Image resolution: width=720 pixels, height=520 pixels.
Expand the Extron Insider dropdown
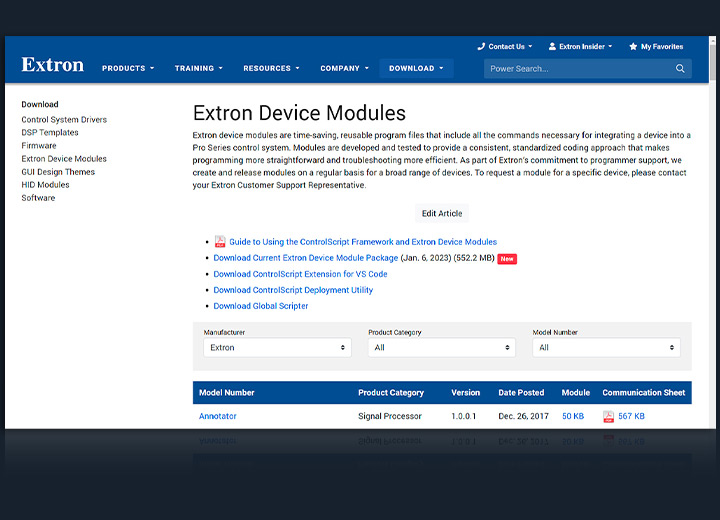580,46
